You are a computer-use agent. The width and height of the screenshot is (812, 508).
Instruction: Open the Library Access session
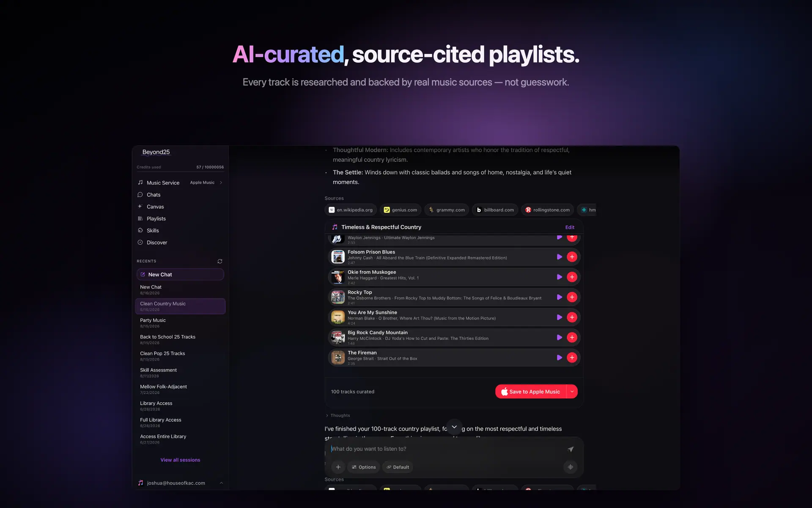click(180, 406)
